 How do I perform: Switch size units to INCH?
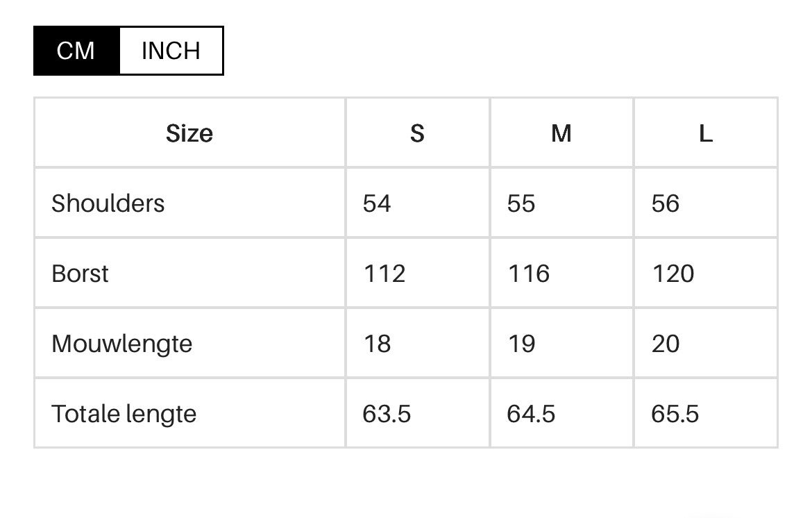[x=171, y=51]
